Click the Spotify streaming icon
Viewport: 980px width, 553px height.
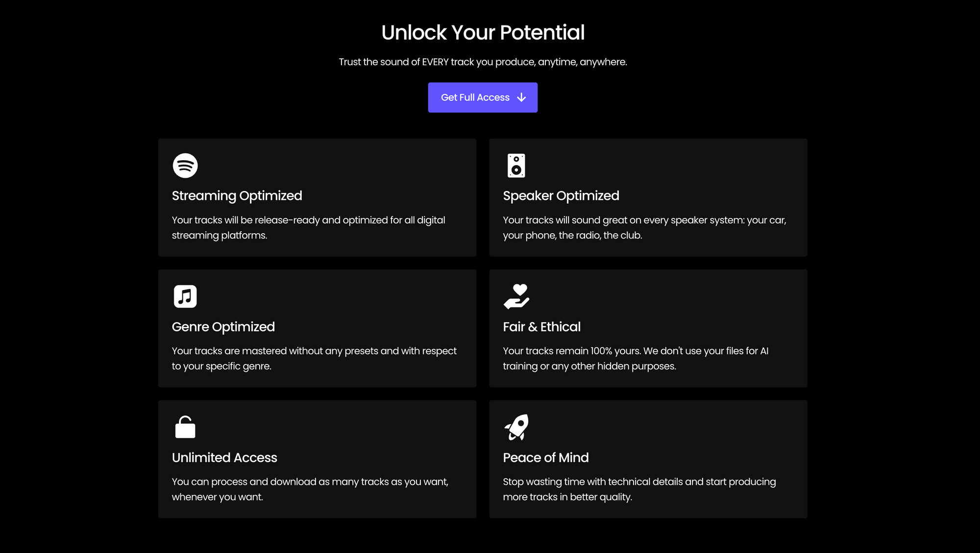185,166
